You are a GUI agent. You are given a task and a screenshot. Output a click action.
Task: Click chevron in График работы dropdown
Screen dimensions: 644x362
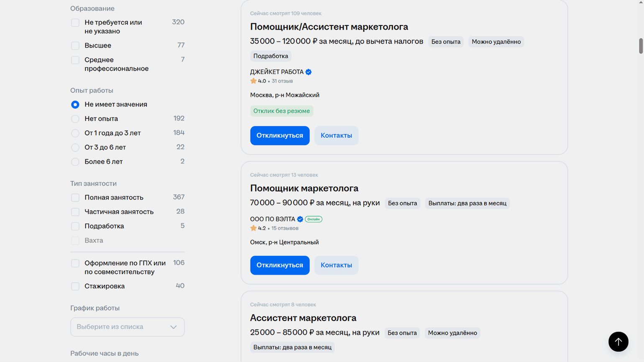pos(174,327)
